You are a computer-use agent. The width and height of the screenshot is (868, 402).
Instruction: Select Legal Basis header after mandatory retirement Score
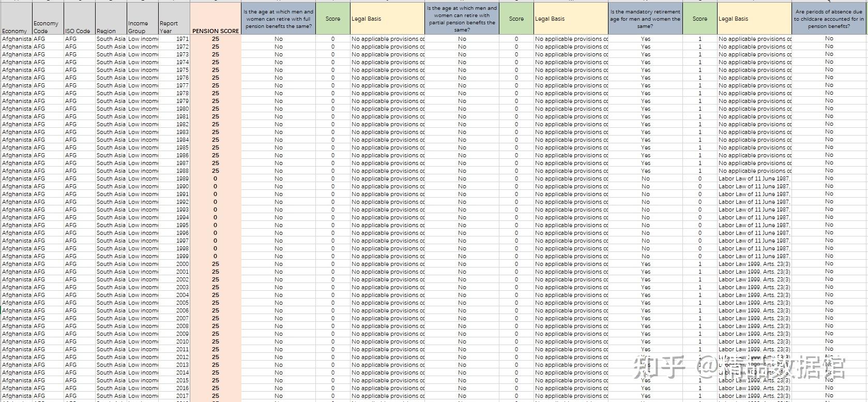click(755, 19)
